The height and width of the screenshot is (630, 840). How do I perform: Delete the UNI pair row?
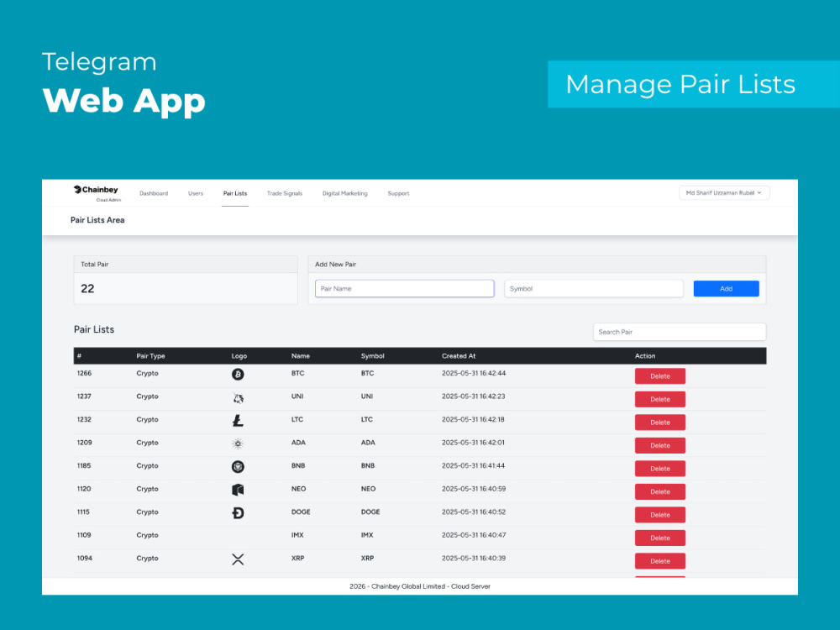(x=660, y=399)
